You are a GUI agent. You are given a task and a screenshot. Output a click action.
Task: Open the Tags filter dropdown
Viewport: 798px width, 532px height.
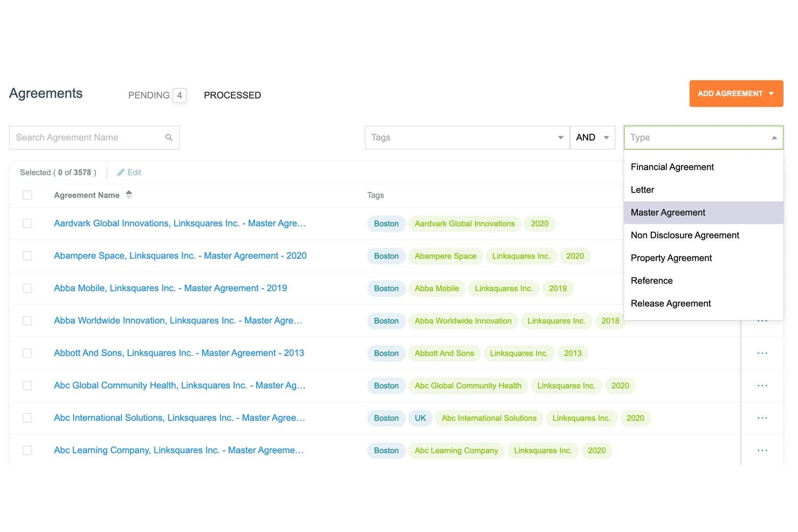[467, 137]
